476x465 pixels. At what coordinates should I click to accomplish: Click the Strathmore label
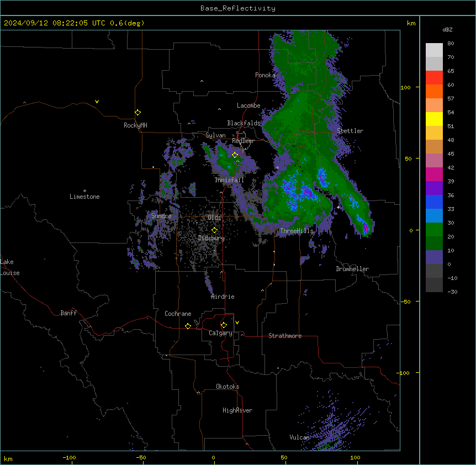[285, 336]
